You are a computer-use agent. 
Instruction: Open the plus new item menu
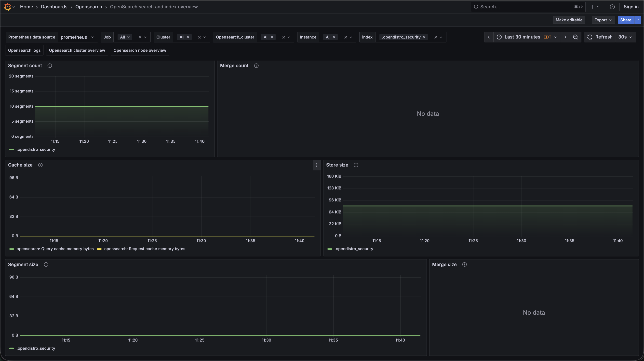[x=595, y=7]
